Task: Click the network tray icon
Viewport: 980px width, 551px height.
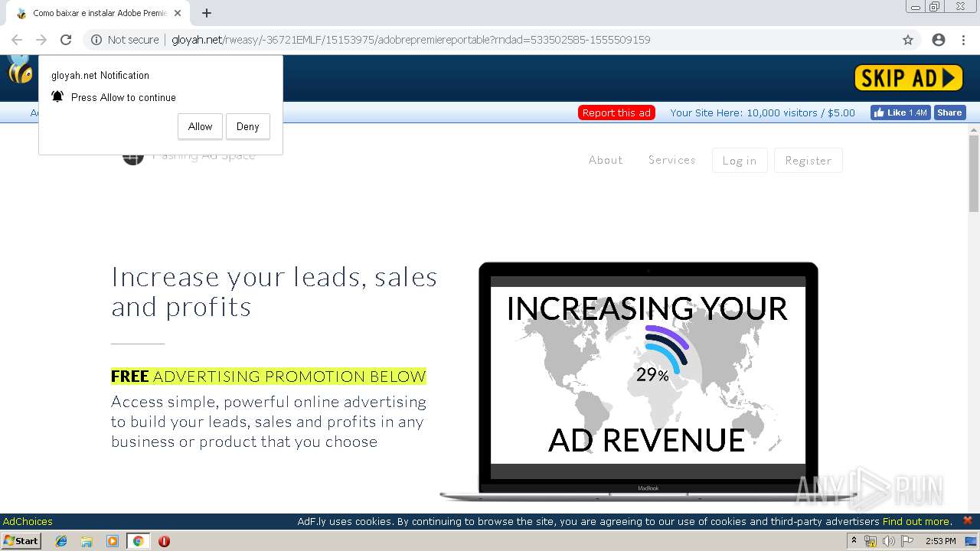Action: pos(871,541)
